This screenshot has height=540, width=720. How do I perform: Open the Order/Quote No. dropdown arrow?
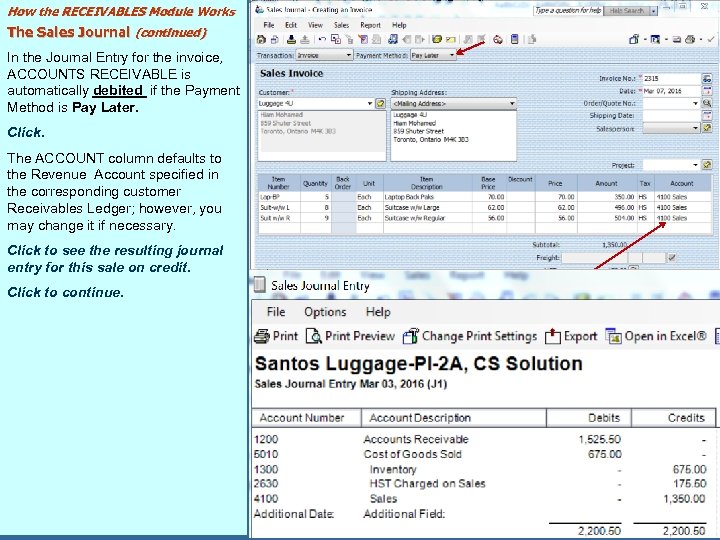(x=695, y=104)
